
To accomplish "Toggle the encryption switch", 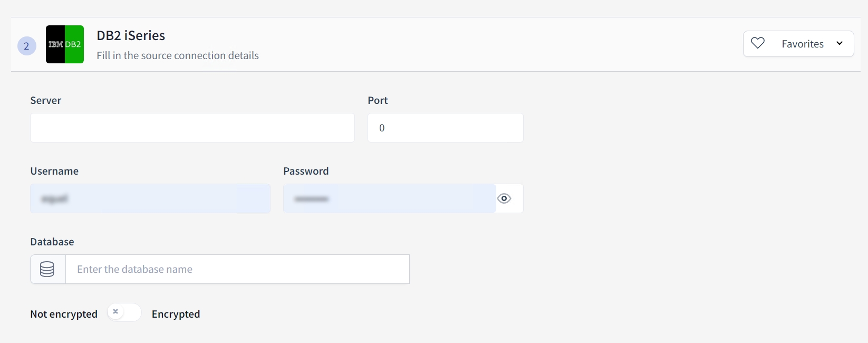I will (x=124, y=312).
